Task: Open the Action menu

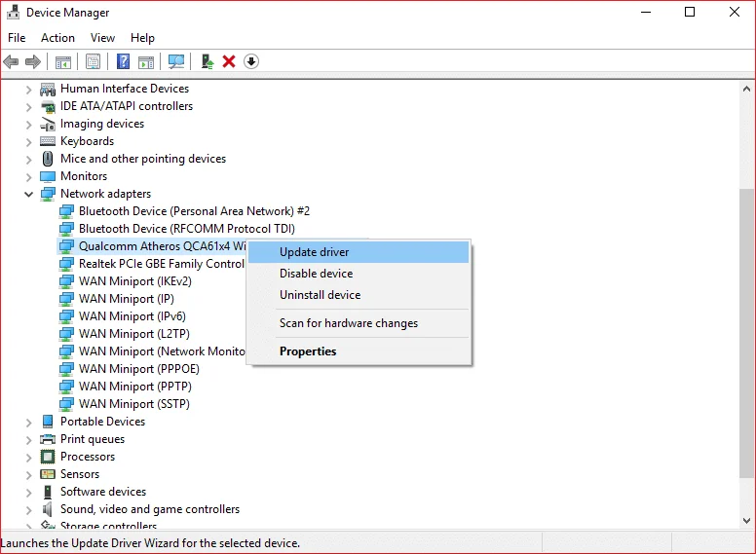Action: pyautogui.click(x=57, y=38)
